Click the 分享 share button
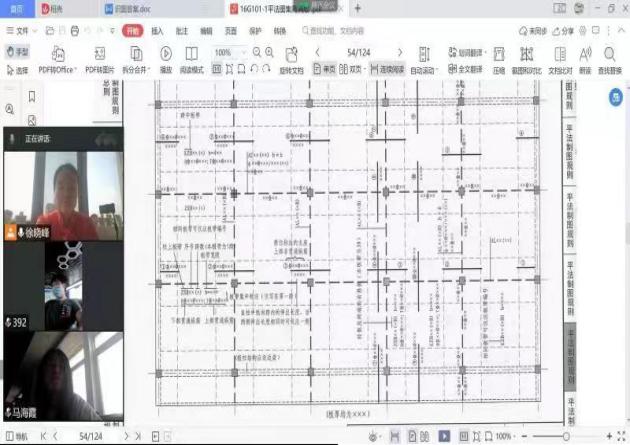 click(566, 31)
